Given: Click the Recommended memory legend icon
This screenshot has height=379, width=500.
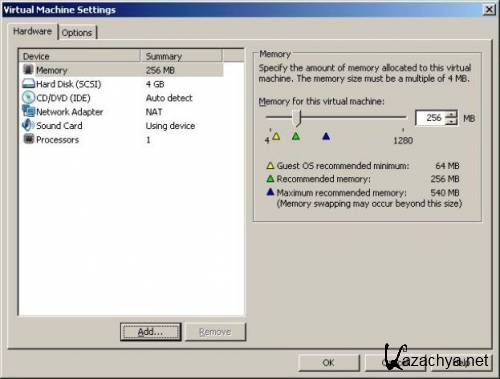Looking at the screenshot, I should tap(270, 179).
